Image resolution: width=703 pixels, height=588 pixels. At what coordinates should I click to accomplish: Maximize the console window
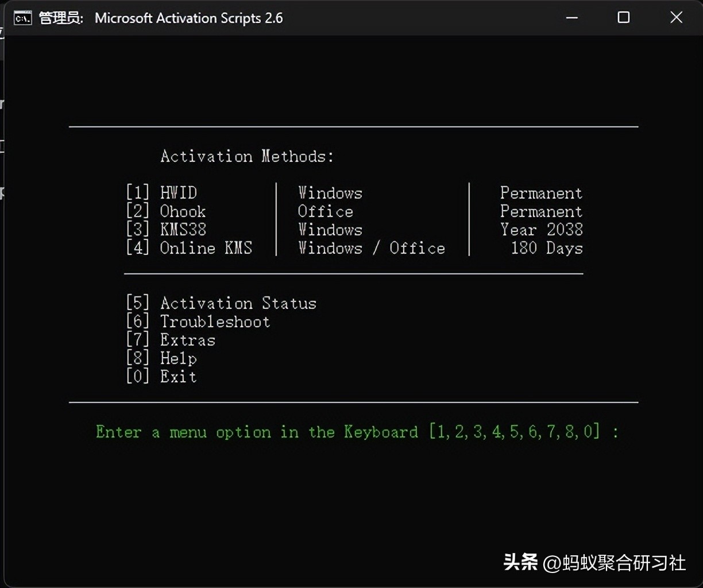[x=624, y=18]
